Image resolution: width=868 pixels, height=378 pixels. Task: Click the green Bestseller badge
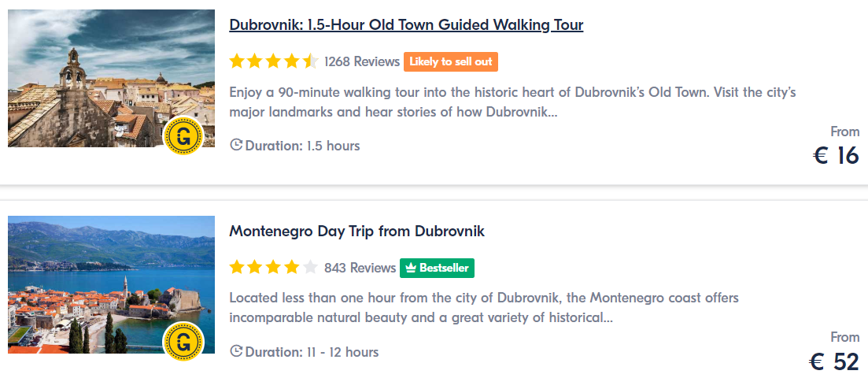[x=438, y=268]
